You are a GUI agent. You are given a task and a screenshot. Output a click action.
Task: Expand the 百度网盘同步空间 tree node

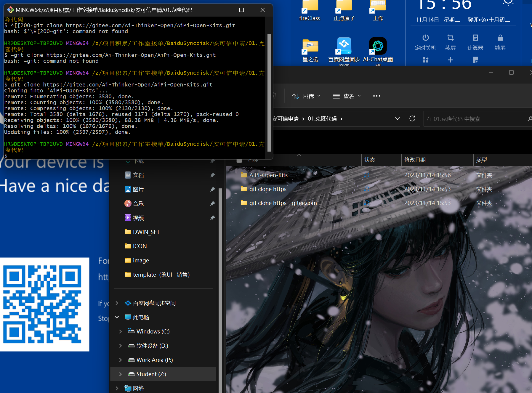(117, 303)
